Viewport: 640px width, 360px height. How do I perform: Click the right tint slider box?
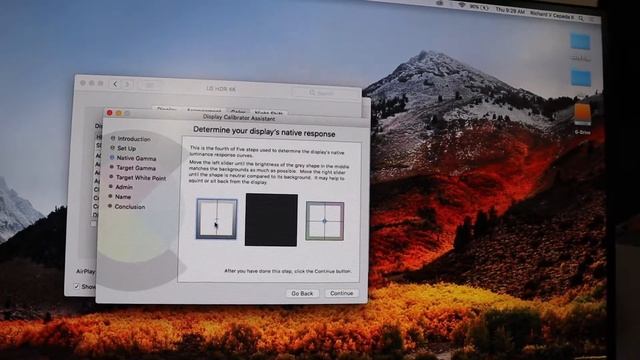pos(325,221)
